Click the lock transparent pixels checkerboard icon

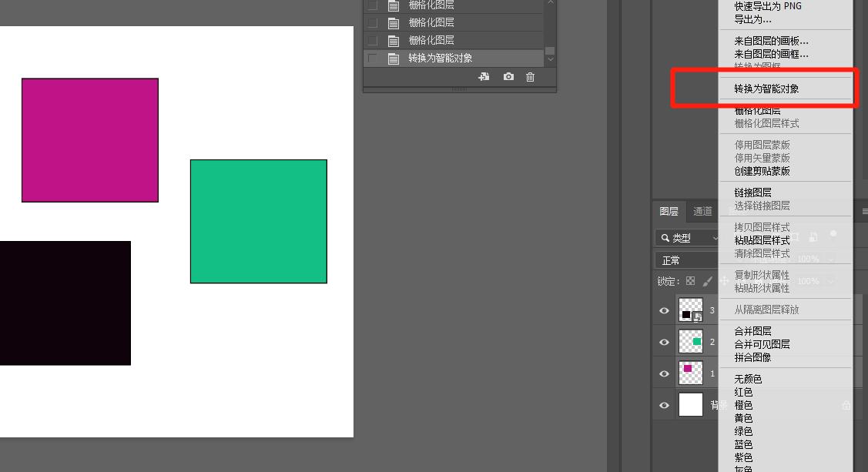point(690,281)
